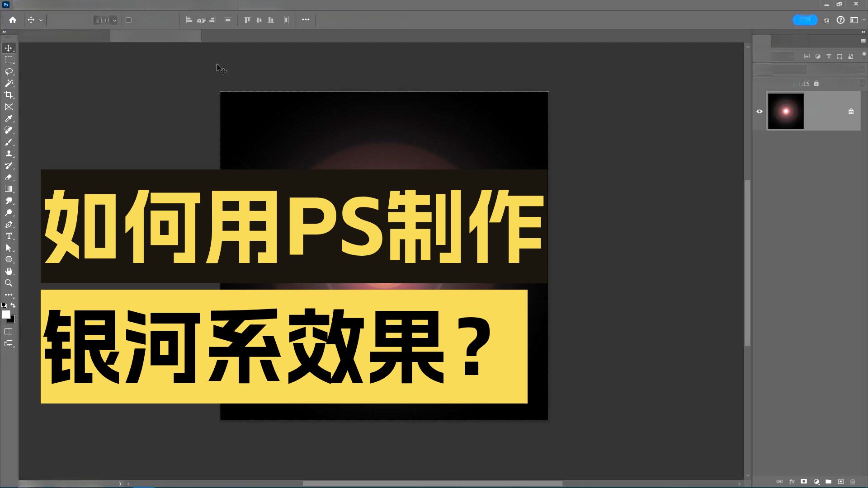Image resolution: width=868 pixels, height=488 pixels.
Task: Select the Clone Stamp tool
Action: pyautogui.click(x=9, y=154)
